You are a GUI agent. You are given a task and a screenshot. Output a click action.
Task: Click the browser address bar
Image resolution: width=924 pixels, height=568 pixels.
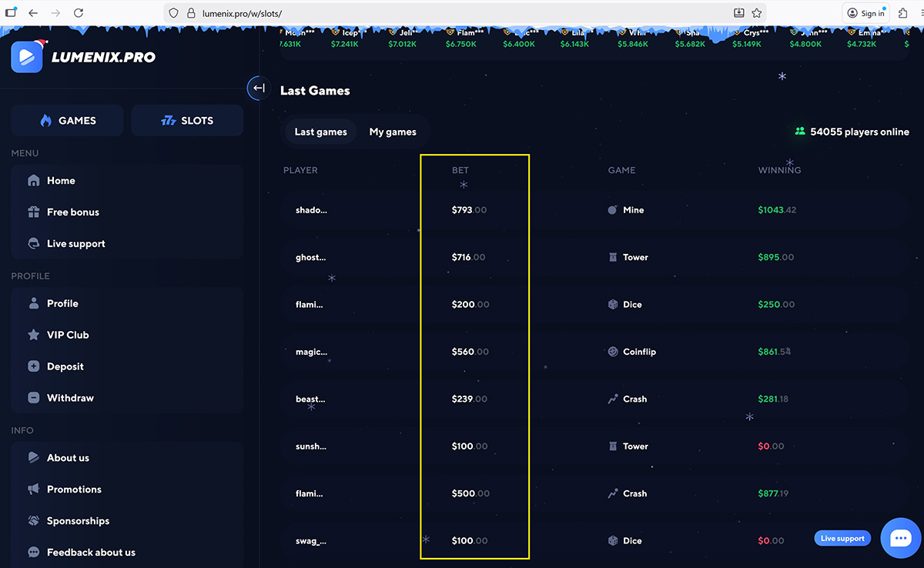click(447, 13)
